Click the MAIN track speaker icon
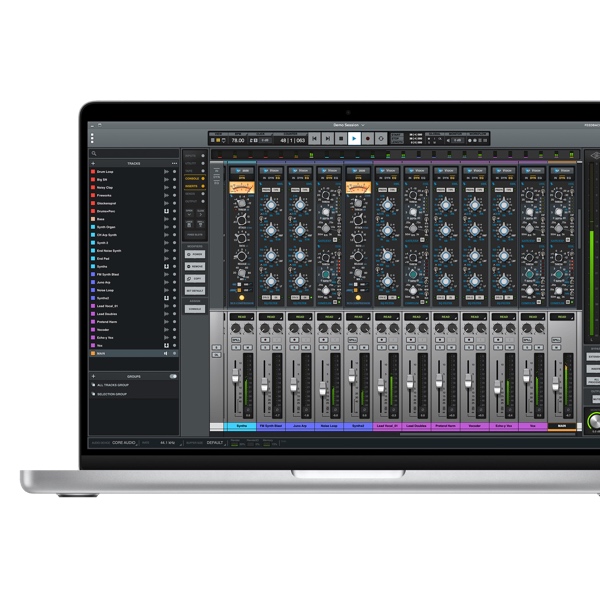 click(x=166, y=354)
